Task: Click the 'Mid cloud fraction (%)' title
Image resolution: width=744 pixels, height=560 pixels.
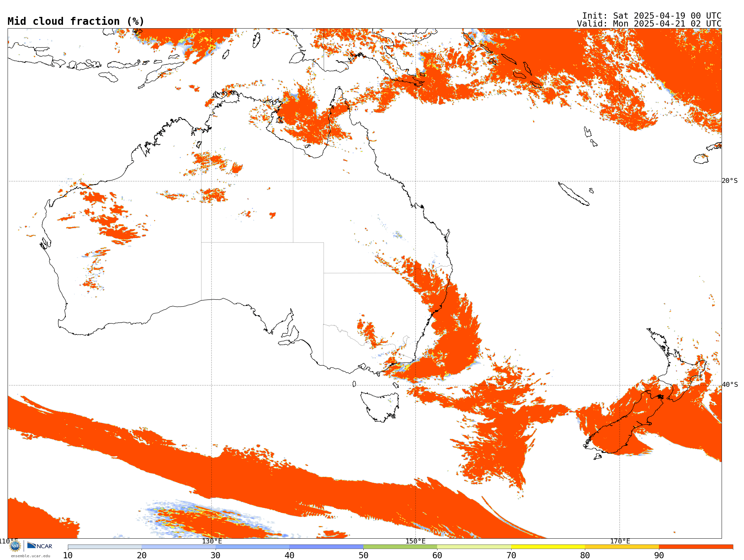Action: [76, 21]
